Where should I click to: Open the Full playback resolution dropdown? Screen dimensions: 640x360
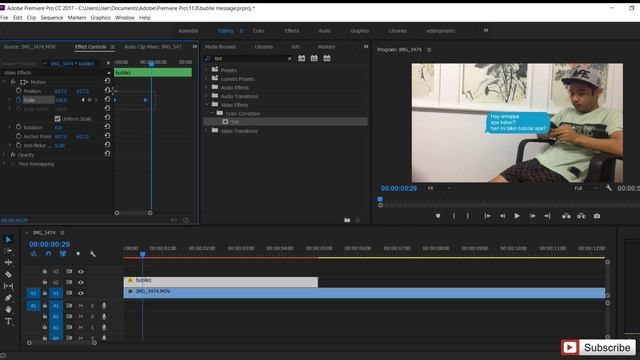[586, 188]
